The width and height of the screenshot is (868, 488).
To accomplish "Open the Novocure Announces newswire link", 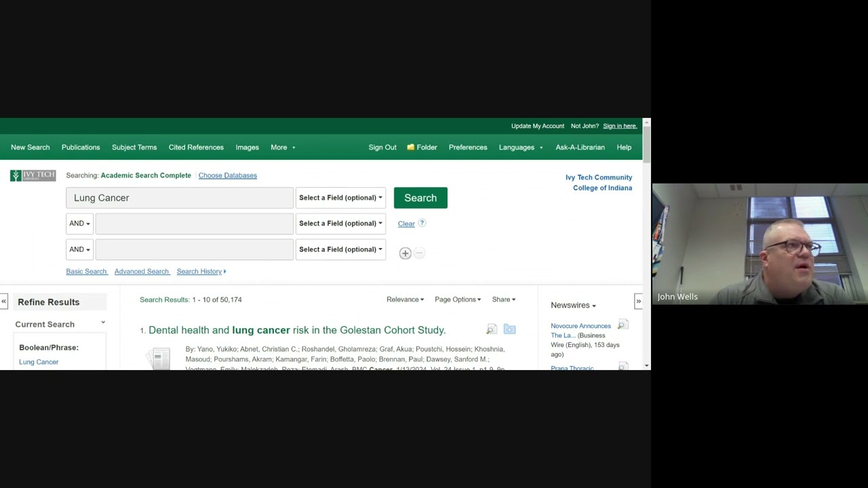I will pos(580,330).
